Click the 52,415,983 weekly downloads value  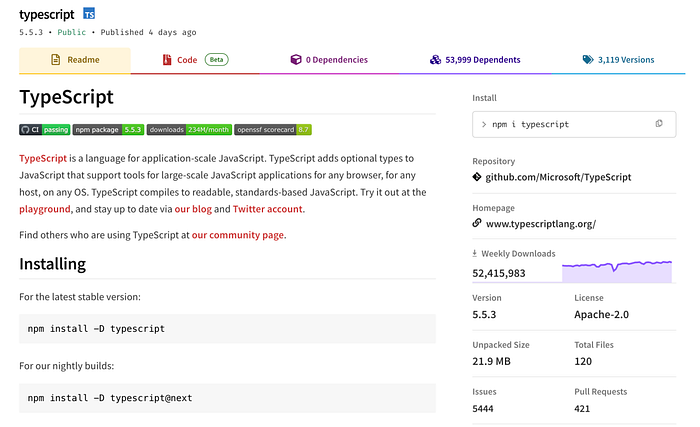(x=499, y=273)
